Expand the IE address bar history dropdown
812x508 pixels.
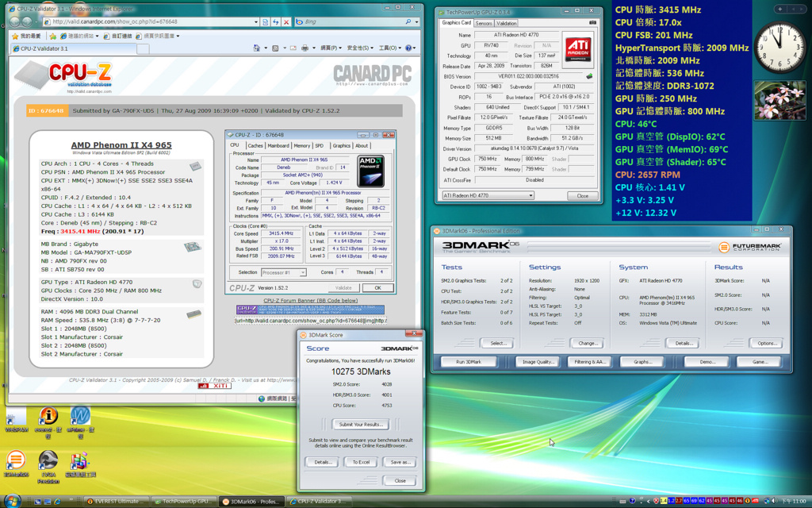tap(256, 21)
